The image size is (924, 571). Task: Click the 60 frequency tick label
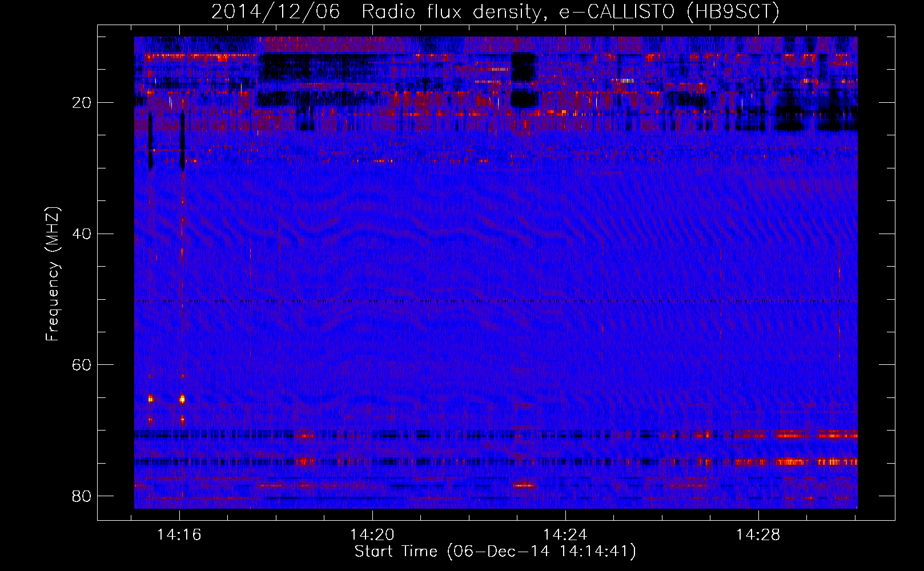coord(82,364)
